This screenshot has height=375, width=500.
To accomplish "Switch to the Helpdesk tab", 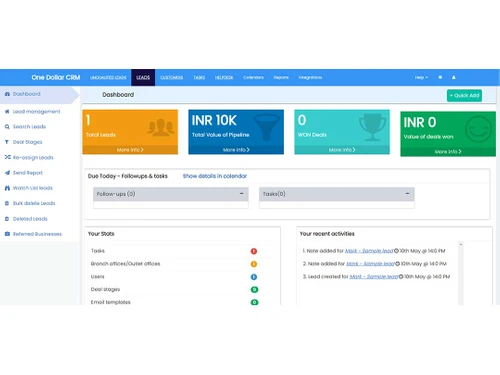I will pyautogui.click(x=224, y=77).
